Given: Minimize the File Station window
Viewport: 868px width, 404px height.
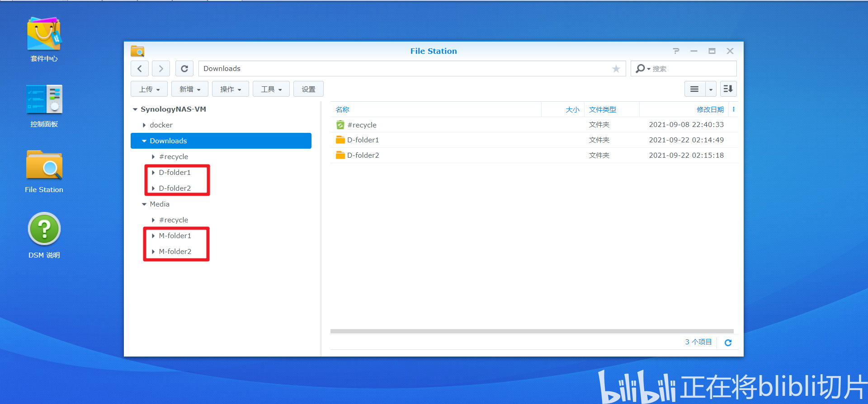Looking at the screenshot, I should tap(694, 51).
